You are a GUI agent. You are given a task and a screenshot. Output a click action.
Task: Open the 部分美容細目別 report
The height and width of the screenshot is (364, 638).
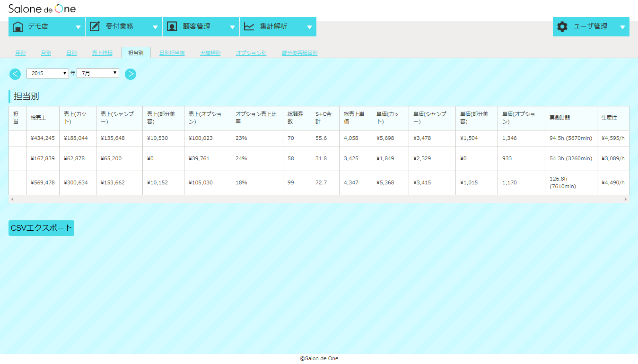[299, 53]
